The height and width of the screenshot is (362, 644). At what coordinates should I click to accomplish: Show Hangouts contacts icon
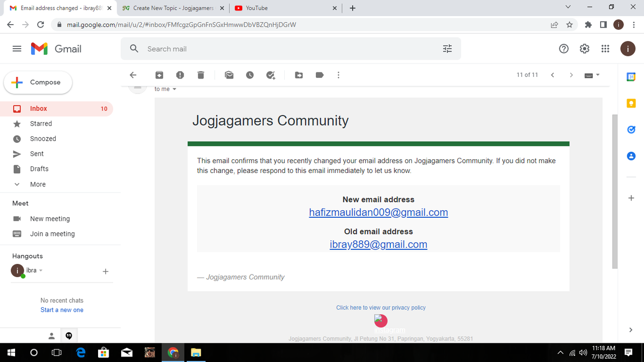pos(51,336)
